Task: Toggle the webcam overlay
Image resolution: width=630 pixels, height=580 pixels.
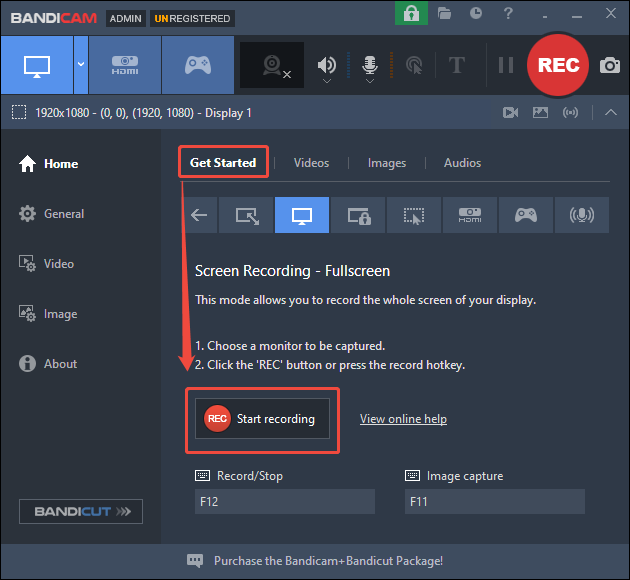Action: coord(272,65)
